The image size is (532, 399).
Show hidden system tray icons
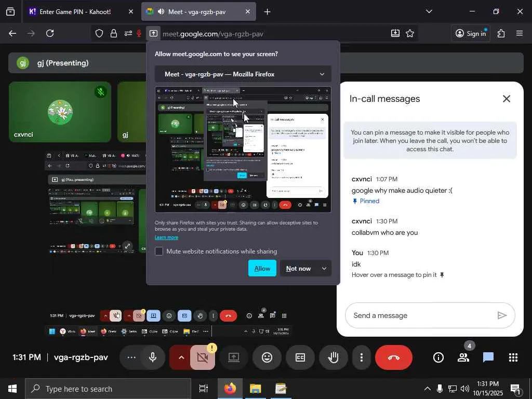tap(428, 389)
